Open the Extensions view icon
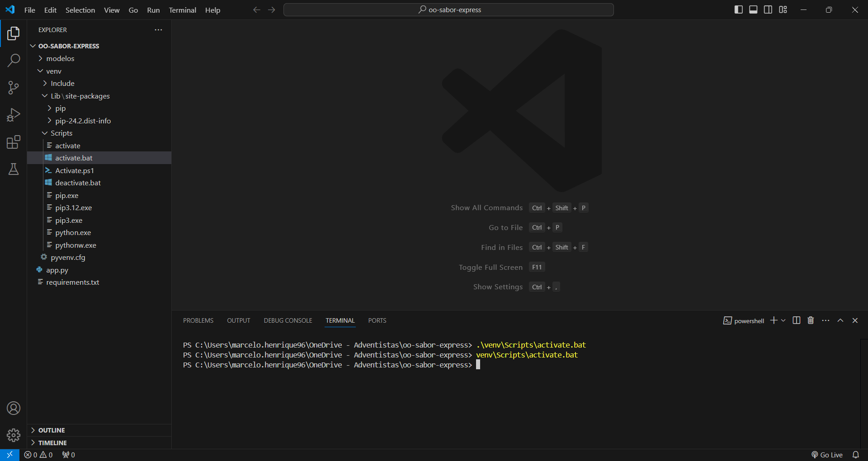This screenshot has width=868, height=461. (14, 142)
